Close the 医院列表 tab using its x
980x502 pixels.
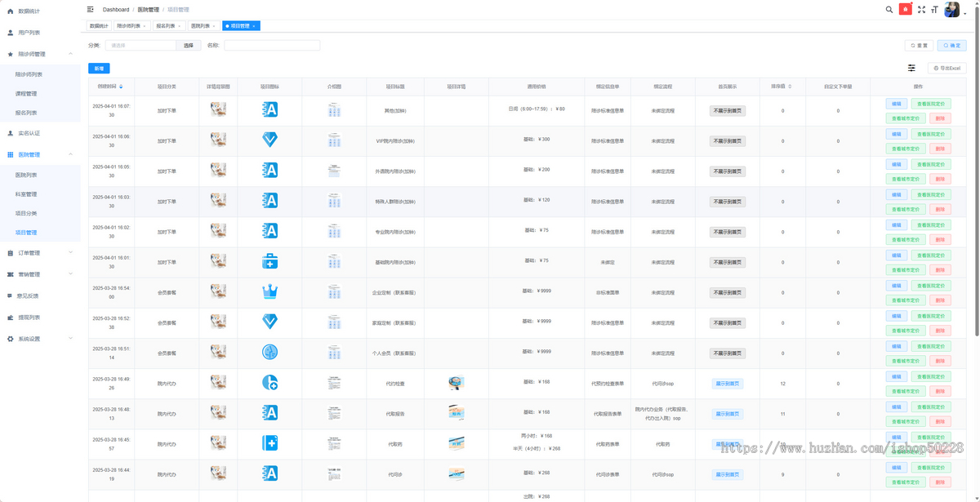pyautogui.click(x=216, y=26)
